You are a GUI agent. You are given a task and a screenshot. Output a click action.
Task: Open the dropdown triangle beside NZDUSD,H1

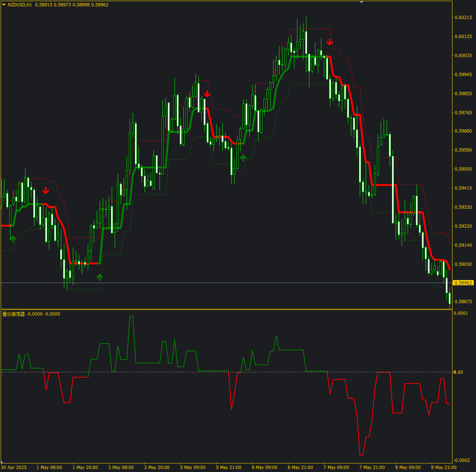[4, 5]
